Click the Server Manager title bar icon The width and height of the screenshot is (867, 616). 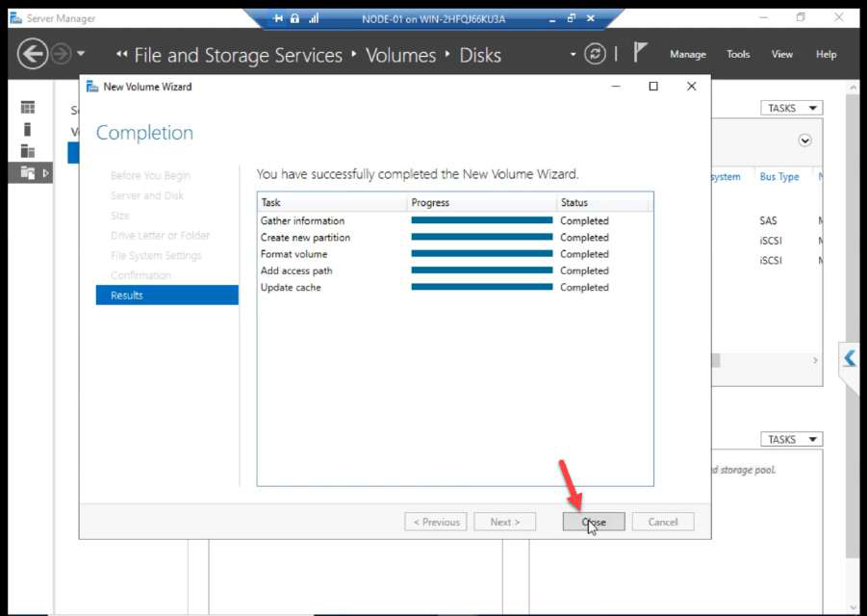pyautogui.click(x=16, y=18)
